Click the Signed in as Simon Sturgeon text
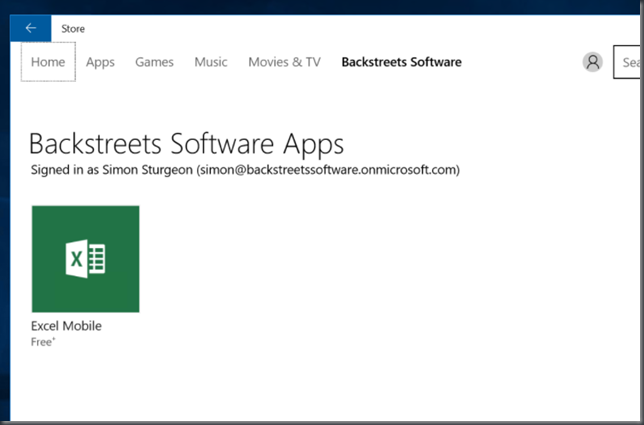 [x=245, y=170]
